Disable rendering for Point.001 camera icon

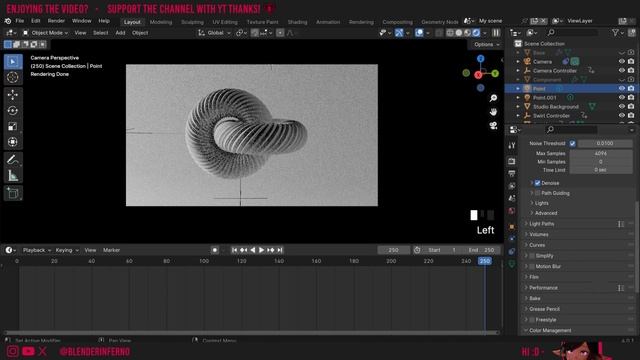click(x=631, y=98)
